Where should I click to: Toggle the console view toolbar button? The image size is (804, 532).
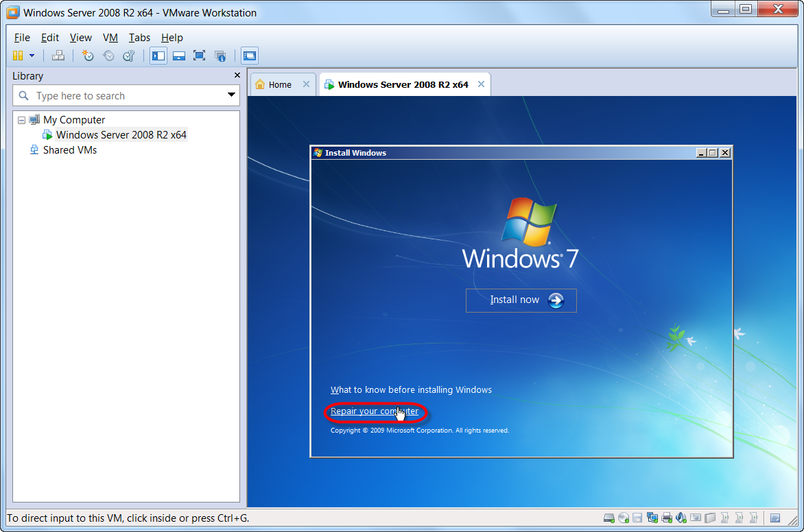250,56
